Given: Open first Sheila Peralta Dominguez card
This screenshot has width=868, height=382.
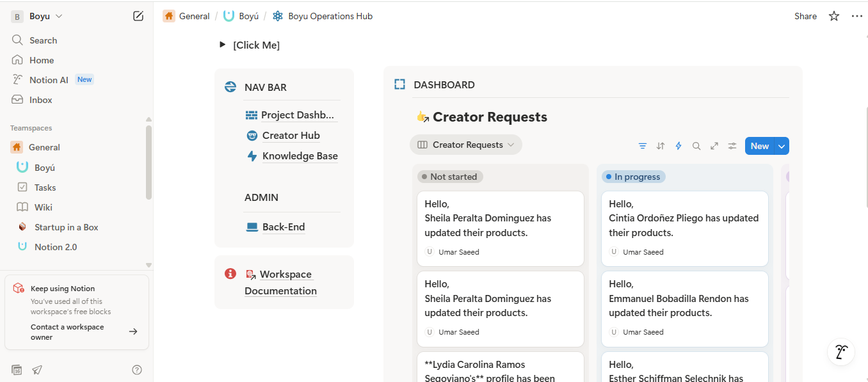Looking at the screenshot, I should [x=500, y=228].
